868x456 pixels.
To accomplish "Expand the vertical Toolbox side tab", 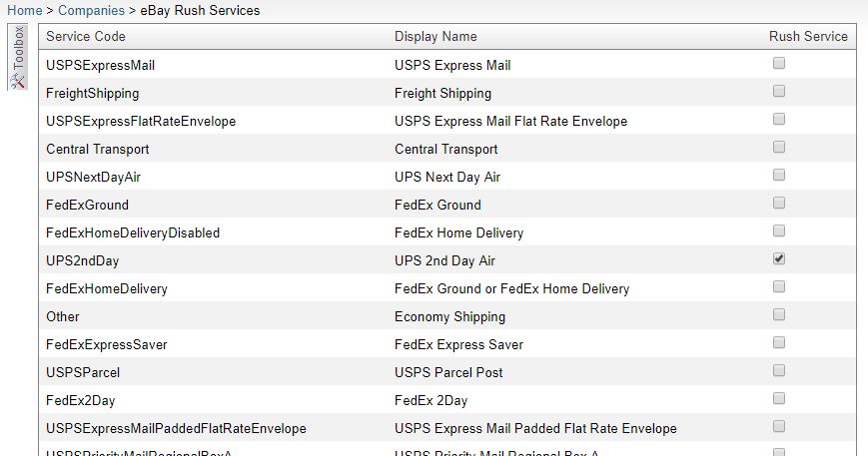I will pyautogui.click(x=18, y=57).
